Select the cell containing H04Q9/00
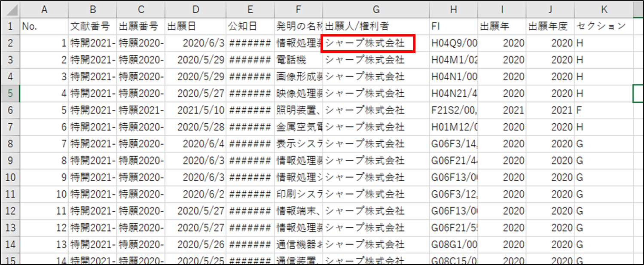Screen dimensions: 644x265 pyautogui.click(x=453, y=43)
